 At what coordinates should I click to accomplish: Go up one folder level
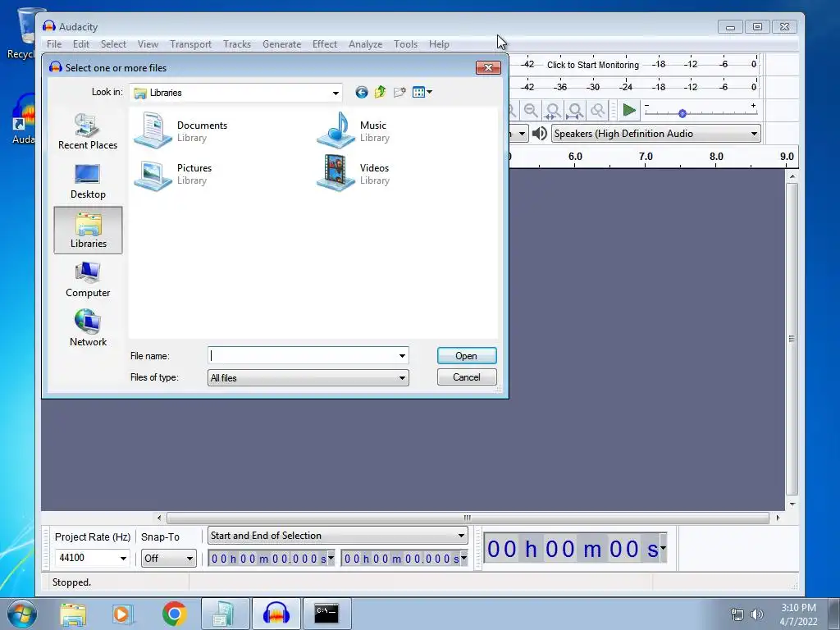381,92
